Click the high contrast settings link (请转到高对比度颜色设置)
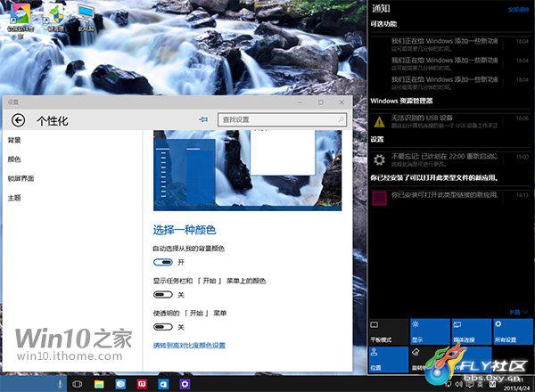This screenshot has width=535, height=392. (x=189, y=345)
